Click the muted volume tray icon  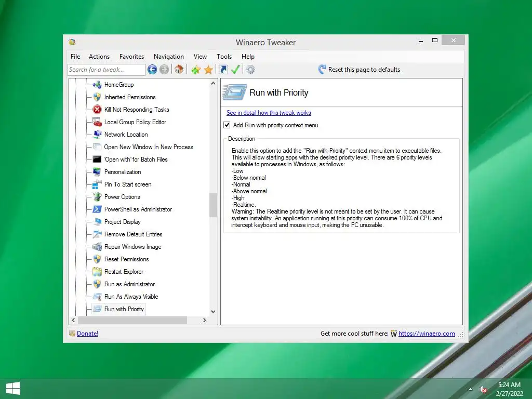(x=483, y=390)
